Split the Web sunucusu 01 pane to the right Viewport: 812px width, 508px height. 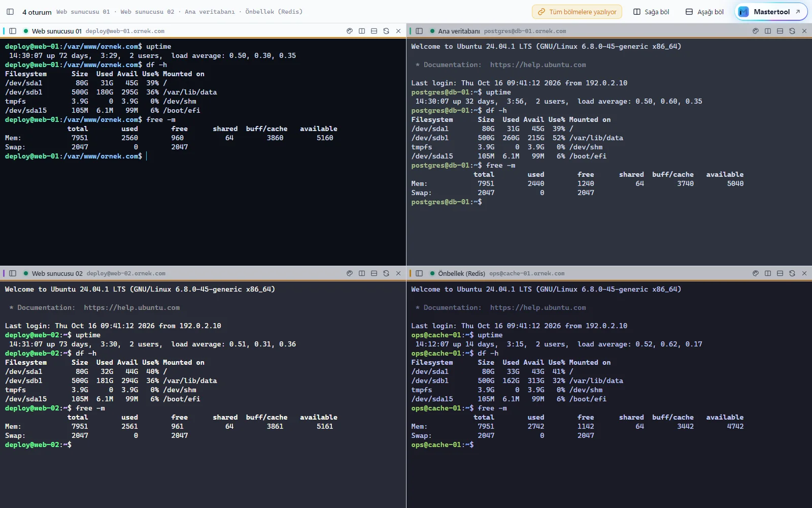coord(362,31)
